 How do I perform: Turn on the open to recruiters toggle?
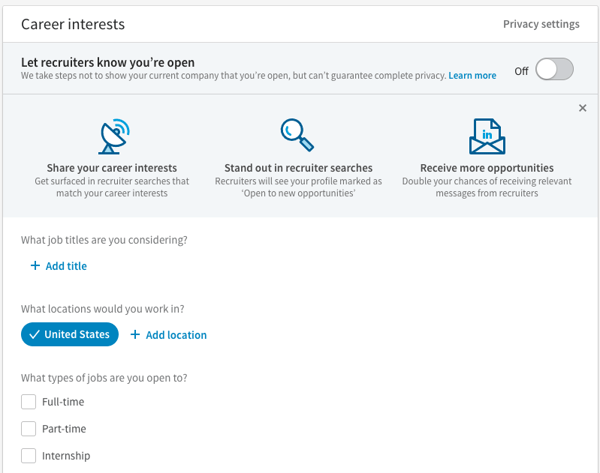pos(554,70)
